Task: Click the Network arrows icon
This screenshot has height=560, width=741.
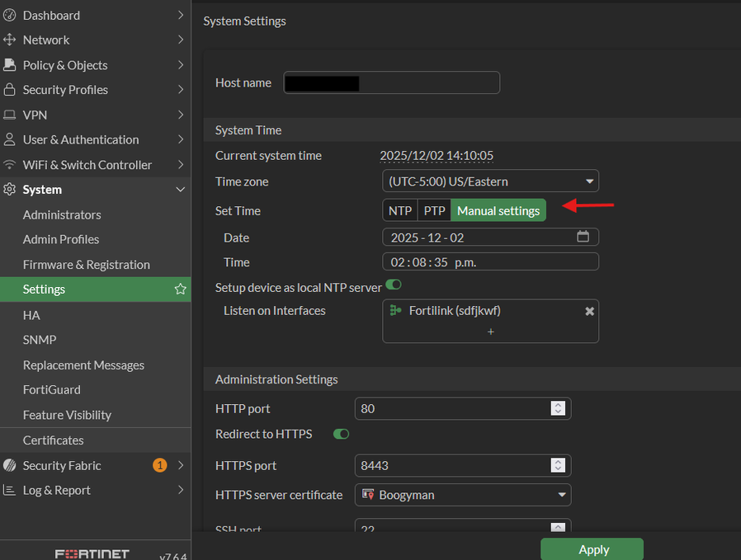Action: pyautogui.click(x=10, y=40)
